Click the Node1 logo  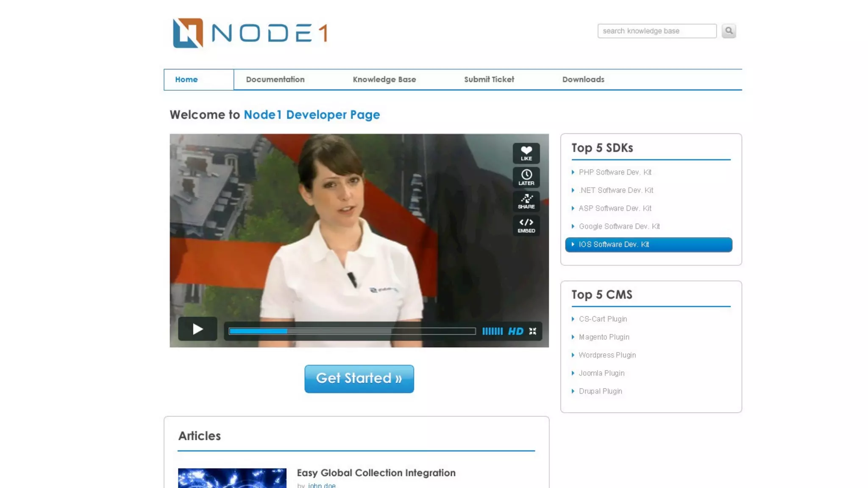coord(250,33)
